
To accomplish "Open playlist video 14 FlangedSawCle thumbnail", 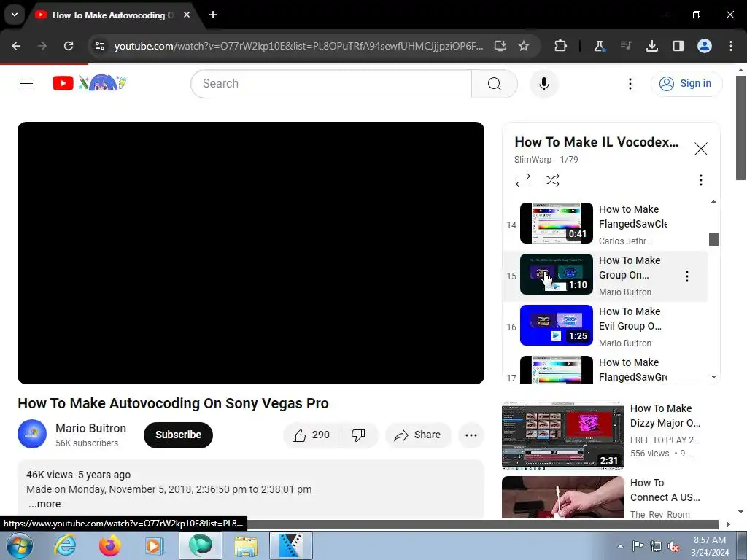I will click(x=556, y=223).
